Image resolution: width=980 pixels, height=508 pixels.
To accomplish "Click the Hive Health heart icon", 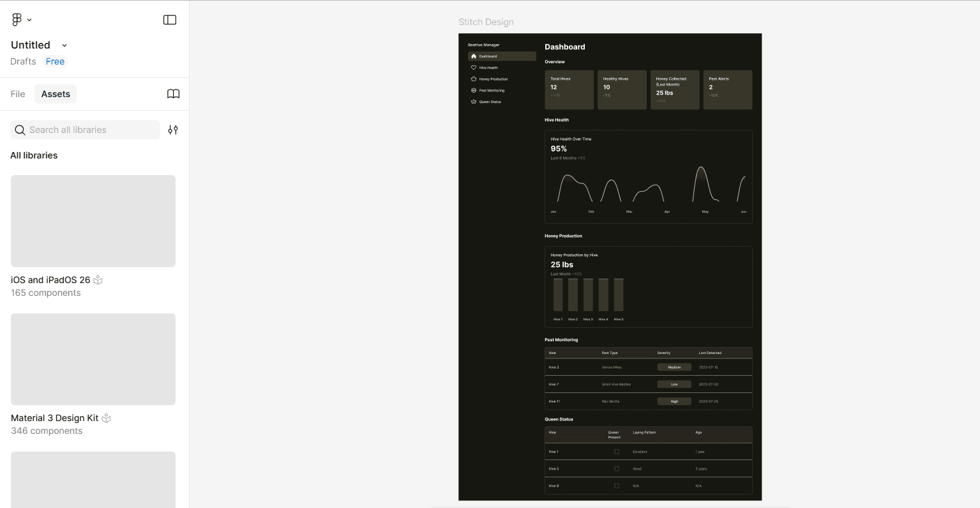I will pos(474,68).
